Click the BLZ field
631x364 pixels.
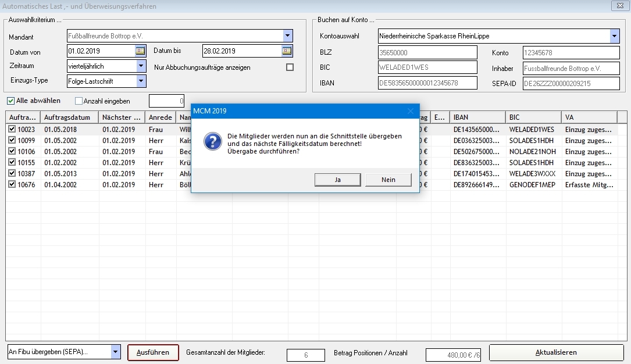tap(428, 52)
